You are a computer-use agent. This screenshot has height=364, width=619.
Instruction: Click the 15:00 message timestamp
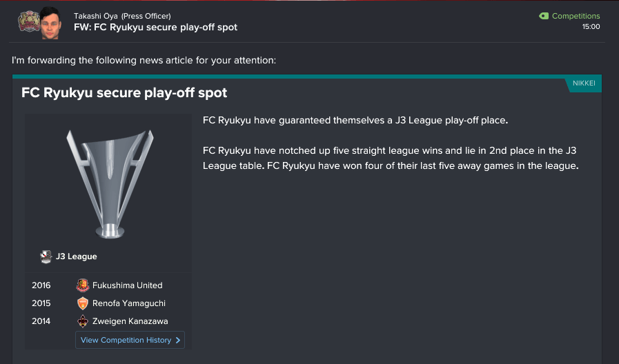[x=591, y=27]
